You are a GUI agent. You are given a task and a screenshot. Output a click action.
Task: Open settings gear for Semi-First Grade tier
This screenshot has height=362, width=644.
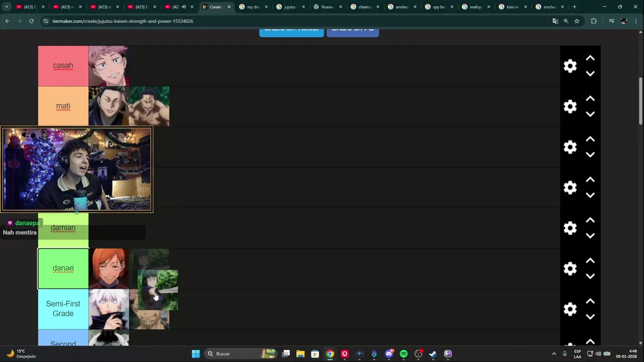570,309
